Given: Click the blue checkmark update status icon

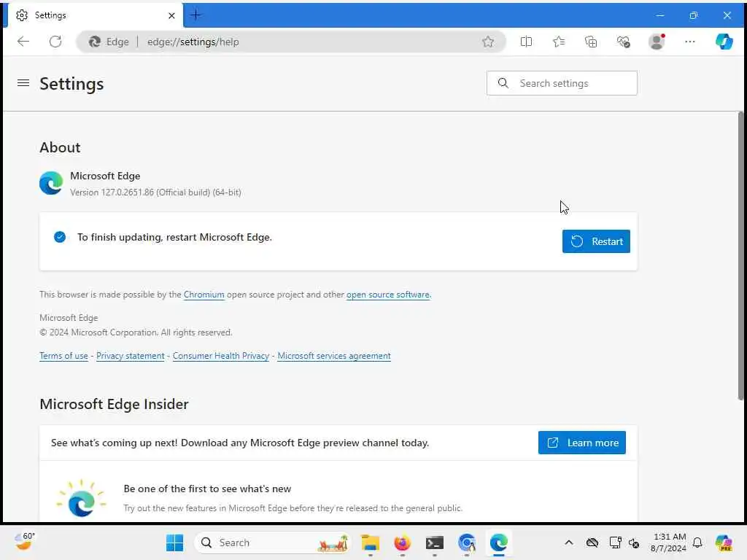Looking at the screenshot, I should (x=60, y=237).
